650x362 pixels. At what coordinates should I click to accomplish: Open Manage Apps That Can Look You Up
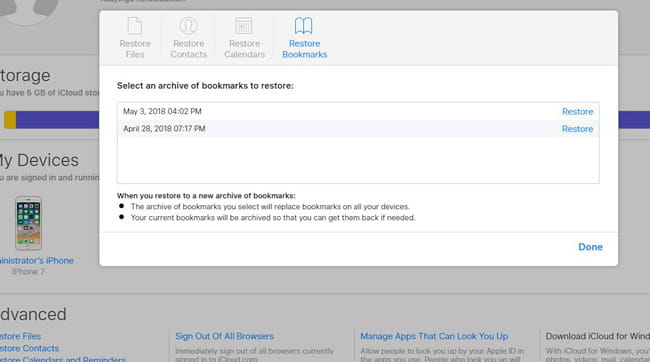click(x=434, y=336)
